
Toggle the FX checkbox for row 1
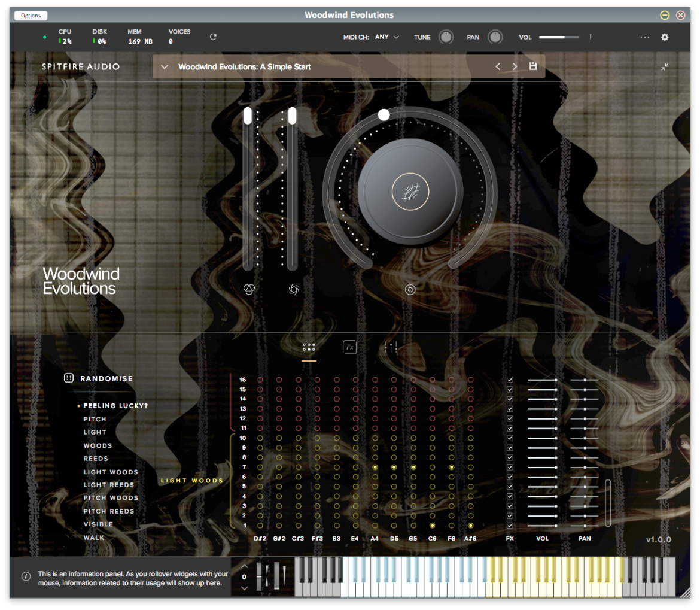pos(510,526)
